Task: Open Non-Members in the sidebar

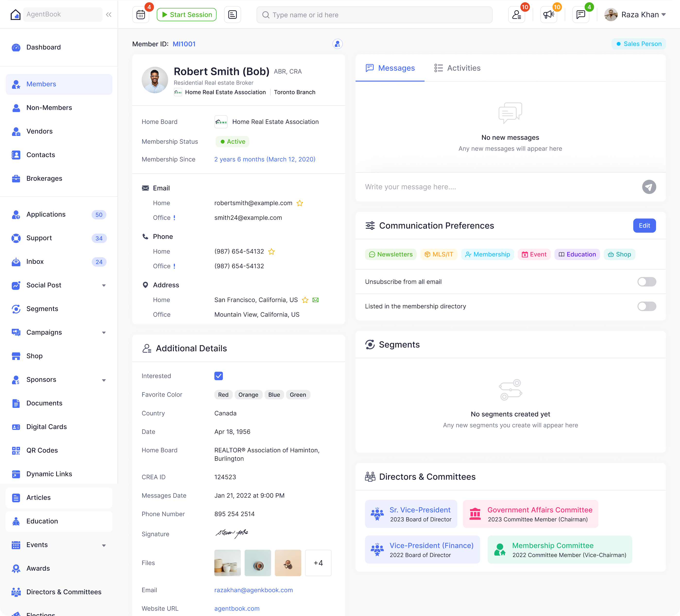Action: tap(49, 108)
